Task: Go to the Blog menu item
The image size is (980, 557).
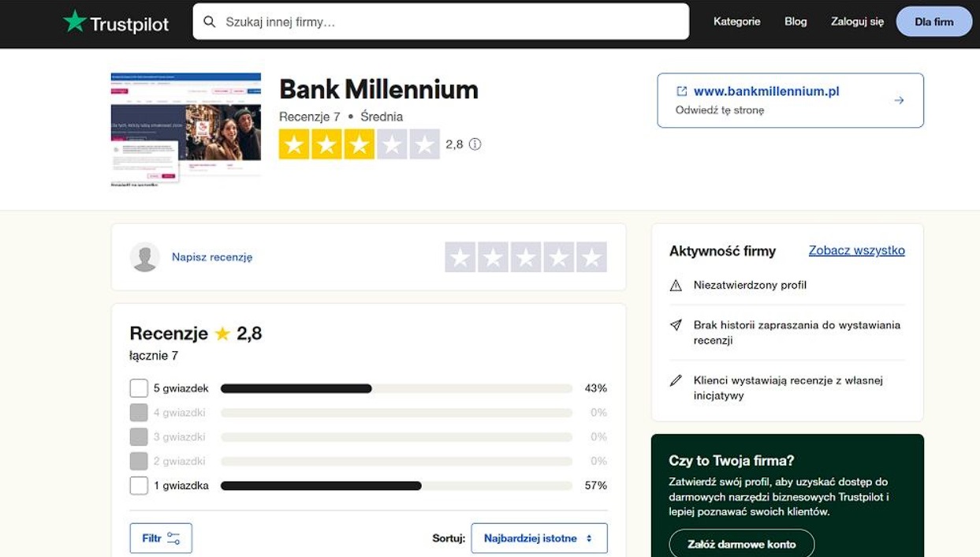Action: [x=796, y=22]
